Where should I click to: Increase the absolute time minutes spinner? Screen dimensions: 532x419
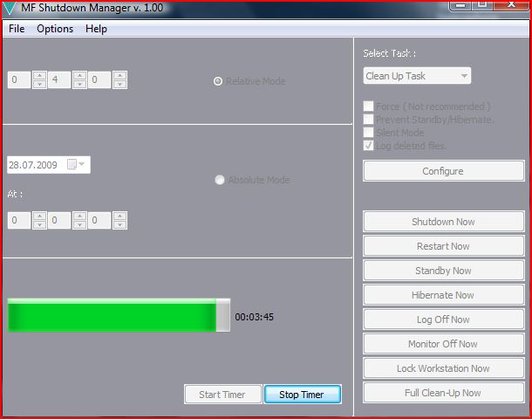79,216
